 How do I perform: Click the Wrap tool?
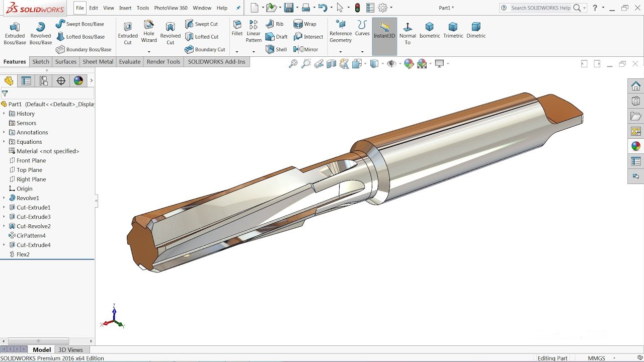point(304,24)
